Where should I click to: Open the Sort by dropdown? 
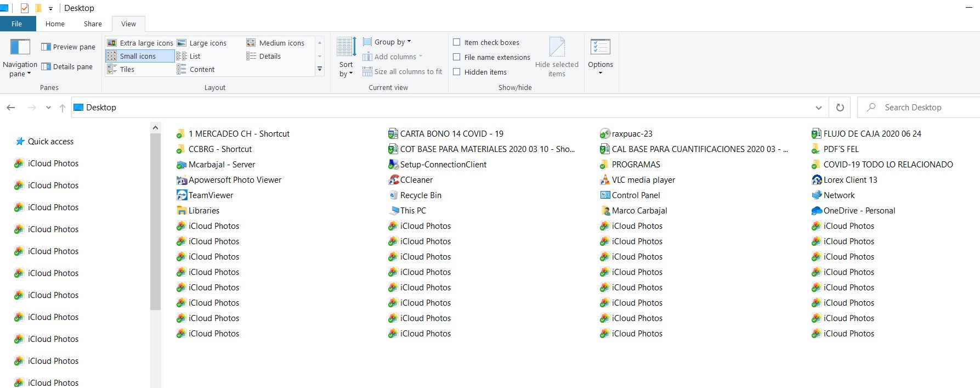click(346, 58)
